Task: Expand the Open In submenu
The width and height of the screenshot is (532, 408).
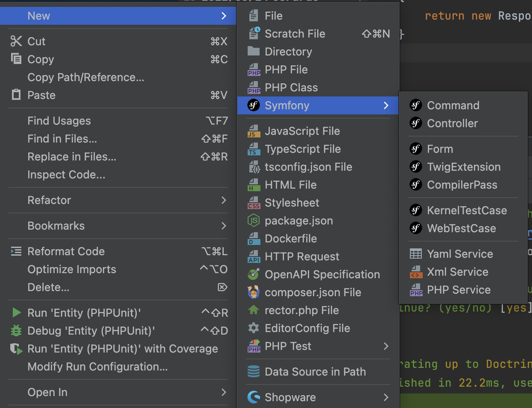Action: [x=224, y=392]
